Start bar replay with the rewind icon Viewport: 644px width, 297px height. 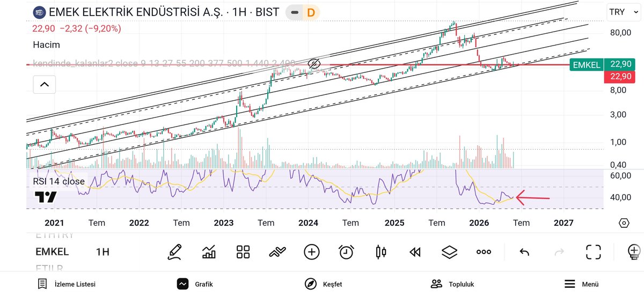click(x=415, y=251)
